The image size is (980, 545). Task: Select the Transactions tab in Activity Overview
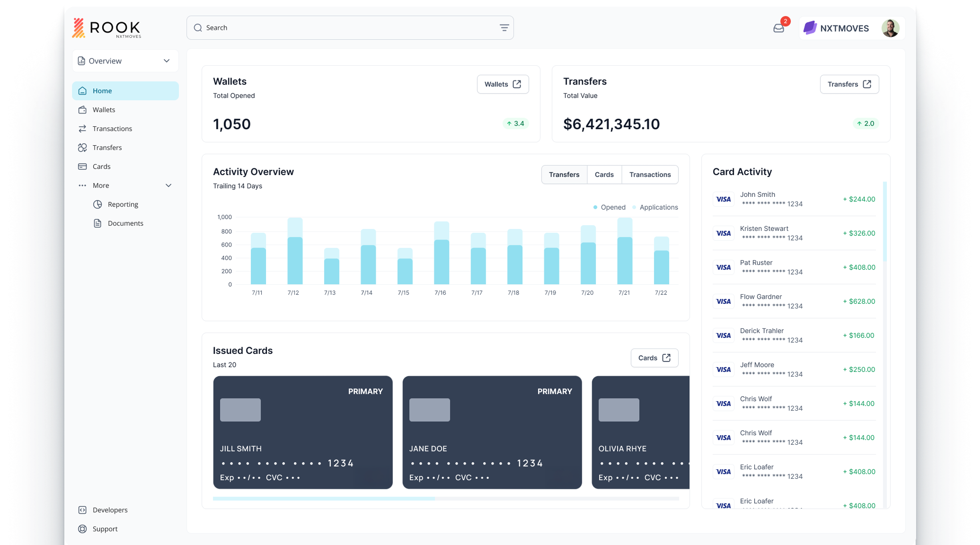tap(650, 175)
